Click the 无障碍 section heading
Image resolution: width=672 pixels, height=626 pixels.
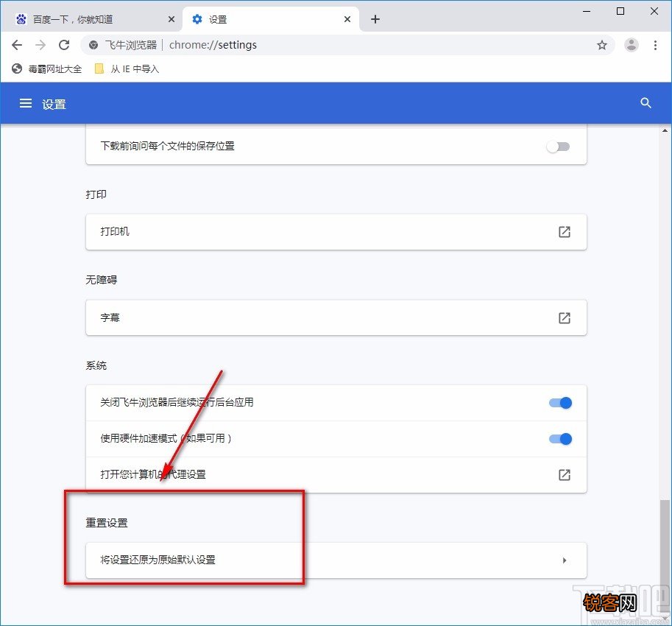pos(101,280)
